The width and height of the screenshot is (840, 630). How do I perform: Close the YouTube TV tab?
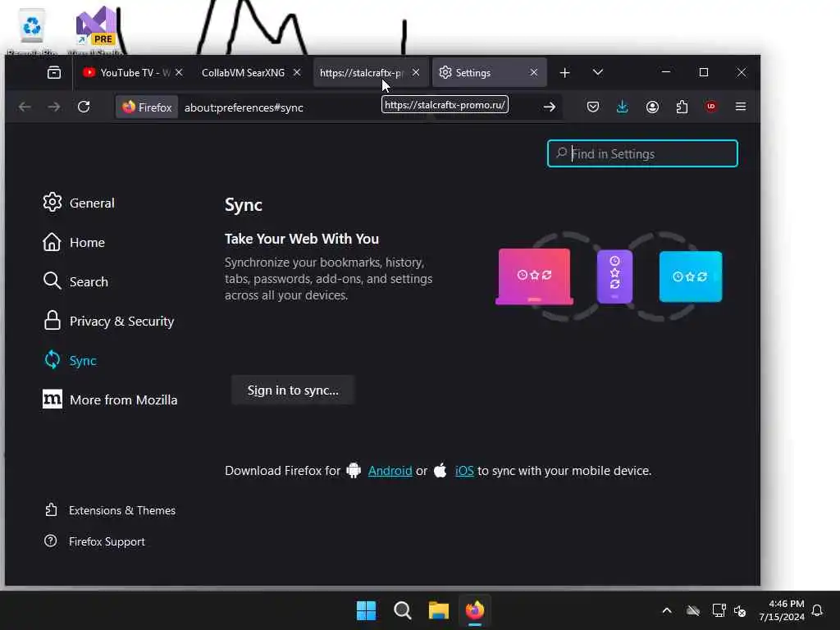pyautogui.click(x=179, y=72)
